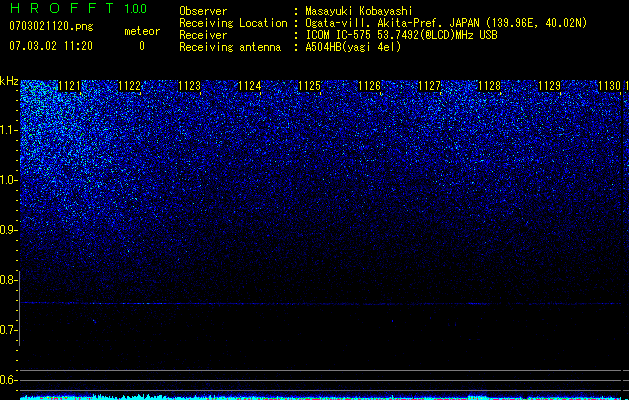This screenshot has height=400, width=629.
Task: Click observer name Masayuki Kobayashi
Action: [359, 11]
